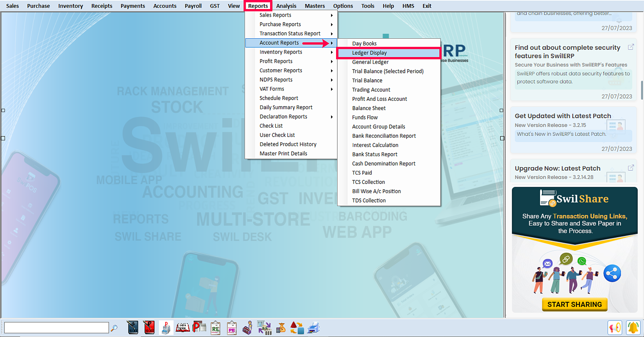Click the news panel vertical scrollbar thumb

tap(642, 90)
